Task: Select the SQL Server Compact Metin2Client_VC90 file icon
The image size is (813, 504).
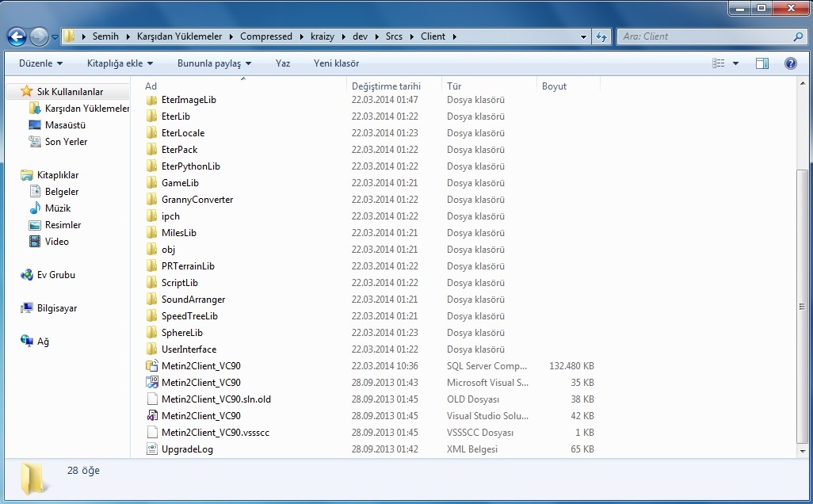Action: tap(151, 365)
